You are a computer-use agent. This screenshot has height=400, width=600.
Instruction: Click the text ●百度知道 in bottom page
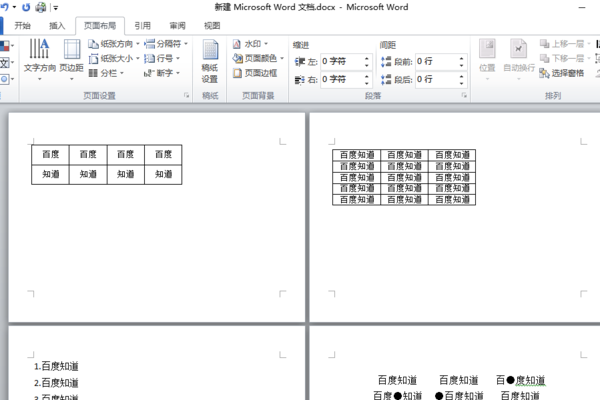(x=459, y=395)
